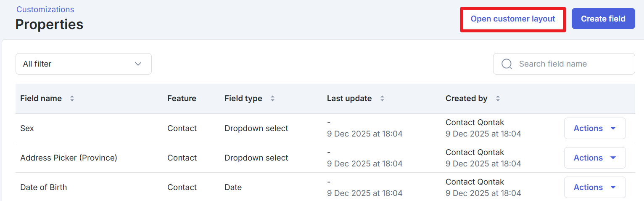Select the Address Picker (Province) row
The width and height of the screenshot is (644, 201).
(69, 158)
